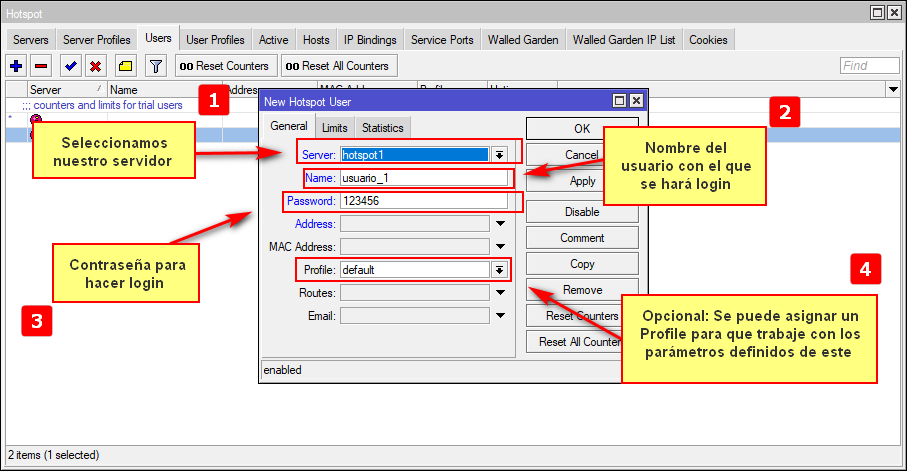Click the OK button in the dialog
The width and height of the screenshot is (907, 471).
pyautogui.click(x=582, y=128)
